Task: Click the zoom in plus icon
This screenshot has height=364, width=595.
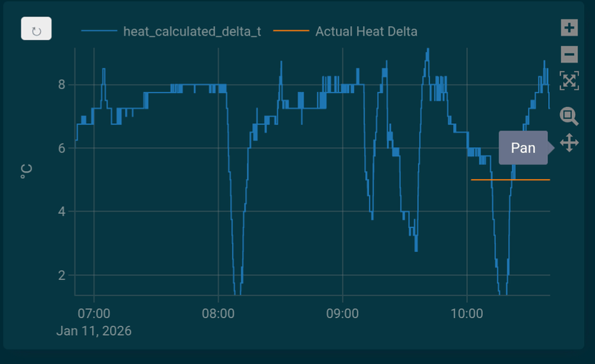Action: 569,28
